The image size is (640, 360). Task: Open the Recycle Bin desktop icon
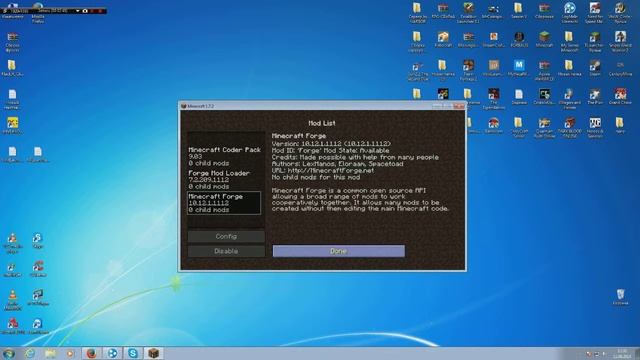(620, 297)
